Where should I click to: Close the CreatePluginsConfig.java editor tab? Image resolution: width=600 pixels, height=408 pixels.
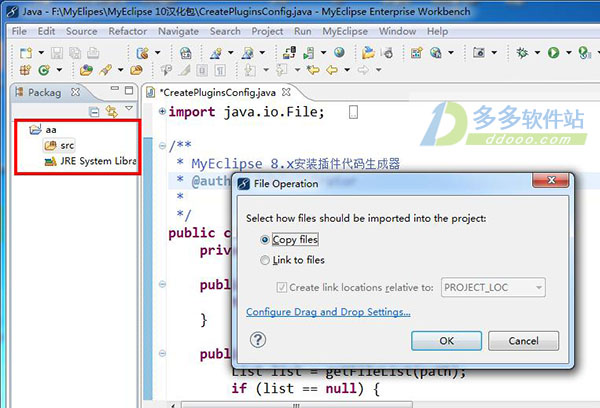point(286,92)
